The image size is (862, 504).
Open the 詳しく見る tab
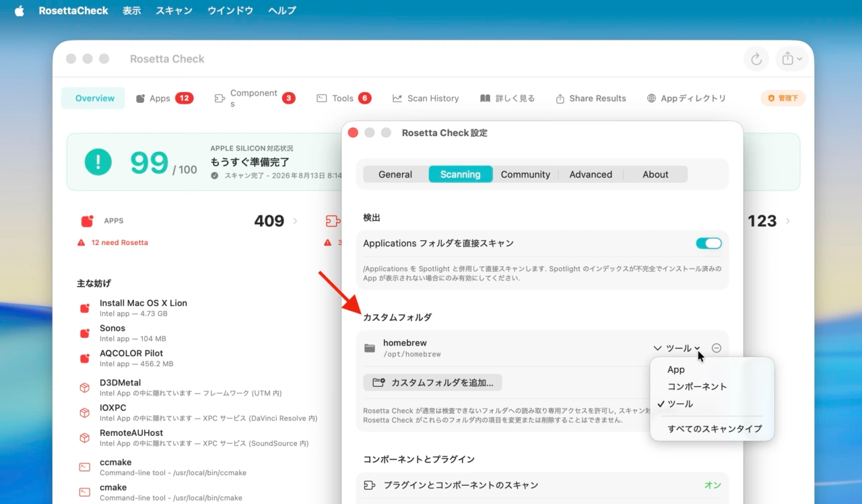(x=507, y=98)
